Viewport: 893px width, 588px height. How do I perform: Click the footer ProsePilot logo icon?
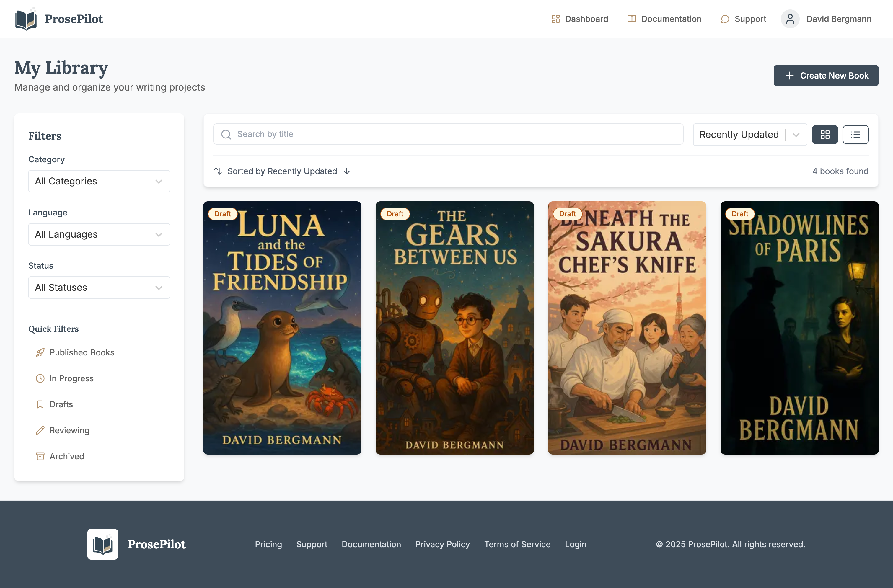click(x=102, y=544)
